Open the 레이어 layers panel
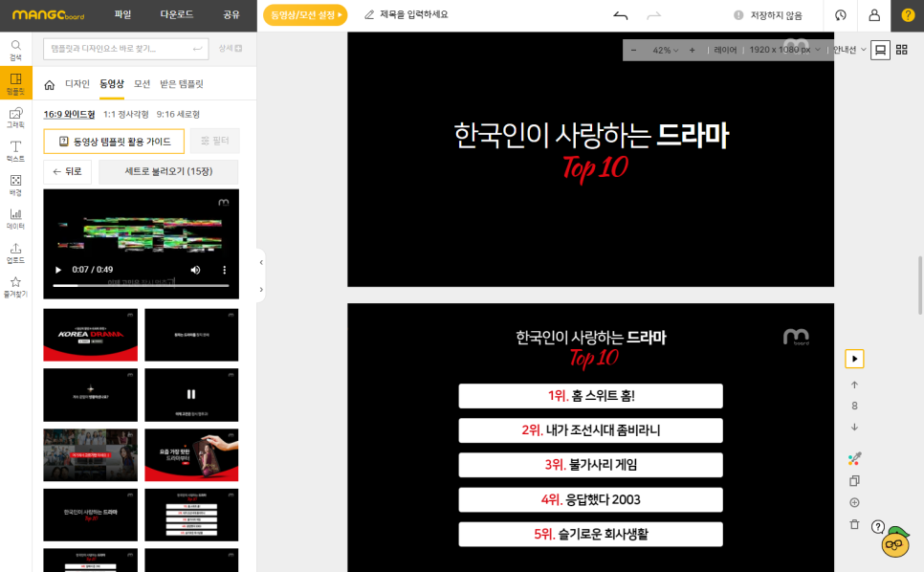 (725, 50)
